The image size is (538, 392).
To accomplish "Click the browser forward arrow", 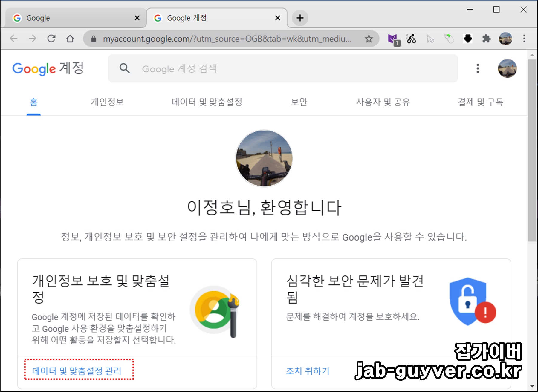I will pyautogui.click(x=32, y=39).
